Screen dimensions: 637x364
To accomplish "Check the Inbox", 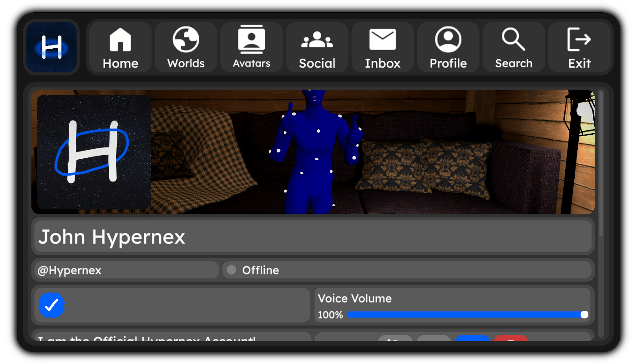I will 382,48.
